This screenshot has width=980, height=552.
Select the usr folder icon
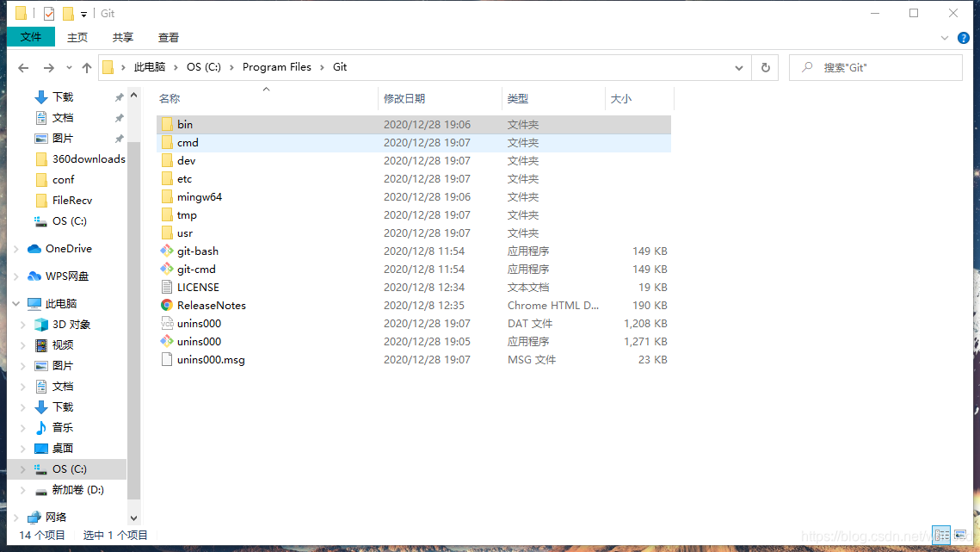click(167, 233)
